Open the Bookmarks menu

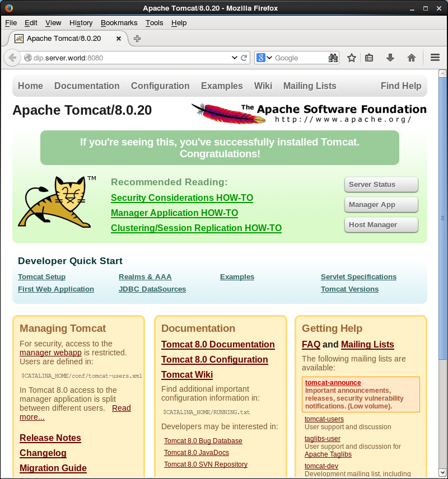coord(119,23)
